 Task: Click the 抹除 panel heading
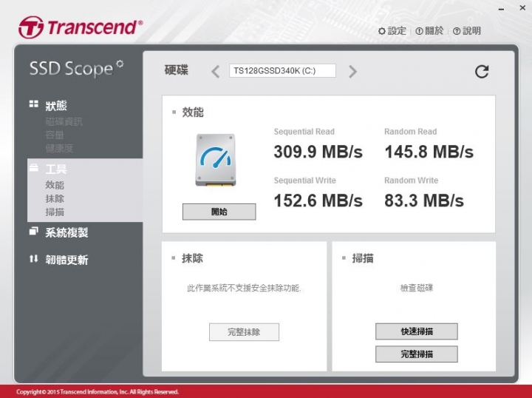(x=192, y=258)
